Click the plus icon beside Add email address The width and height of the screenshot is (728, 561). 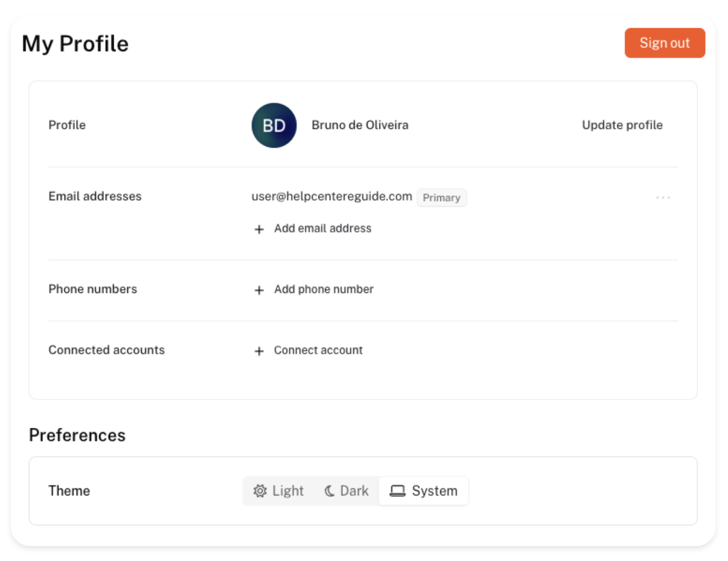tap(259, 229)
